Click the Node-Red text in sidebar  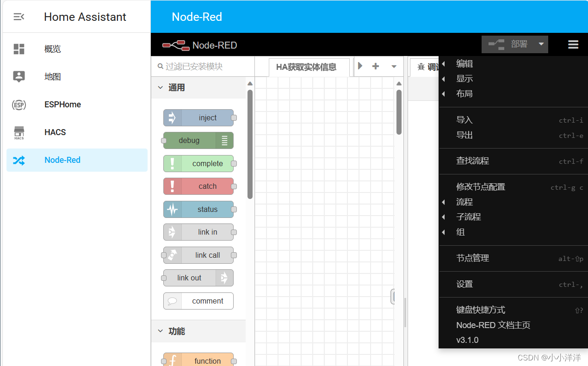[x=62, y=160]
